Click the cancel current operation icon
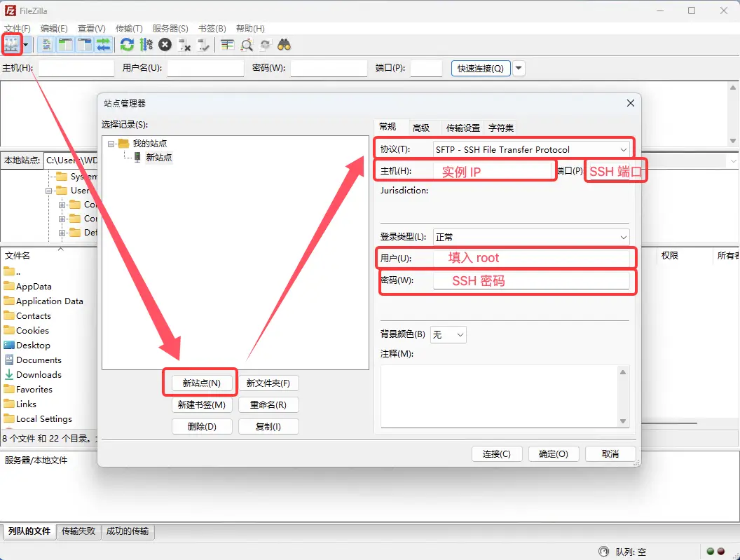 [x=165, y=45]
